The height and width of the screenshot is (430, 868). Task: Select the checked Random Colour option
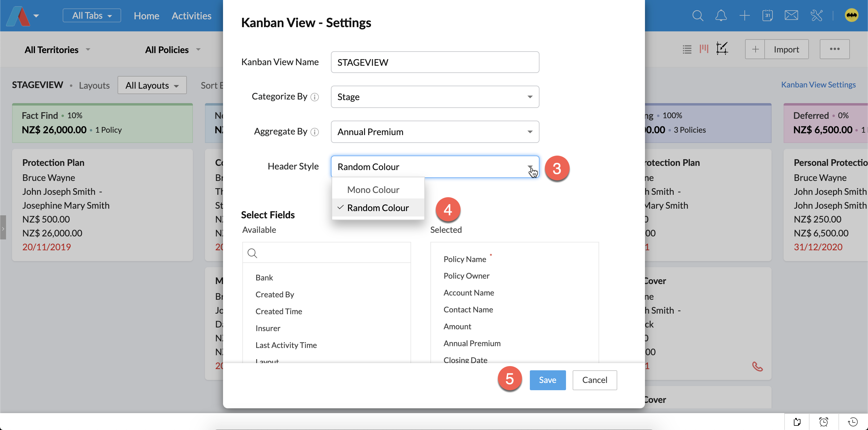[x=378, y=208]
